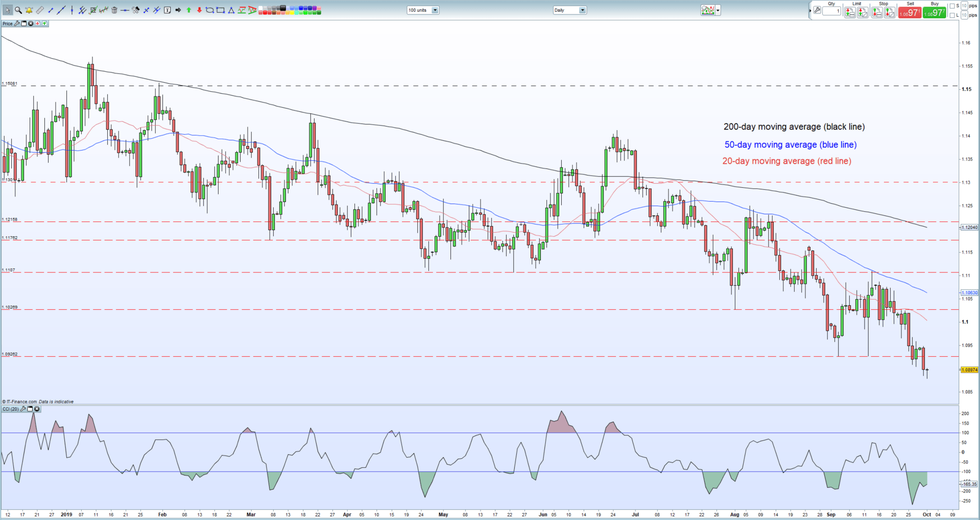Open Price panel wrench settings
Image resolution: width=980 pixels, height=520 pixels.
[17, 23]
